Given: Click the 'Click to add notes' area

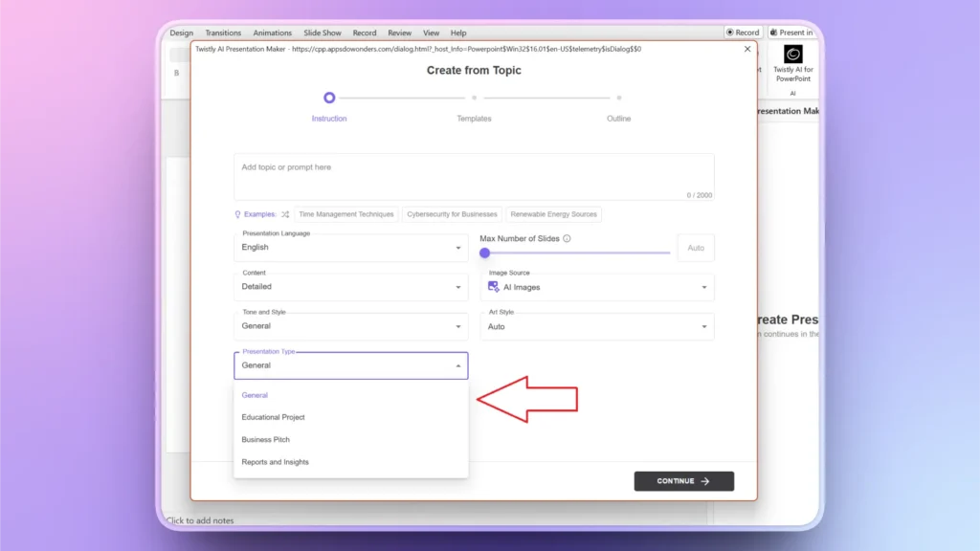Looking at the screenshot, I should coord(200,520).
